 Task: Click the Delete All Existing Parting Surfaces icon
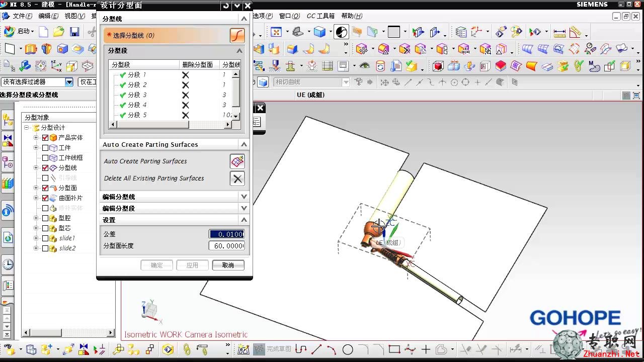tap(237, 178)
